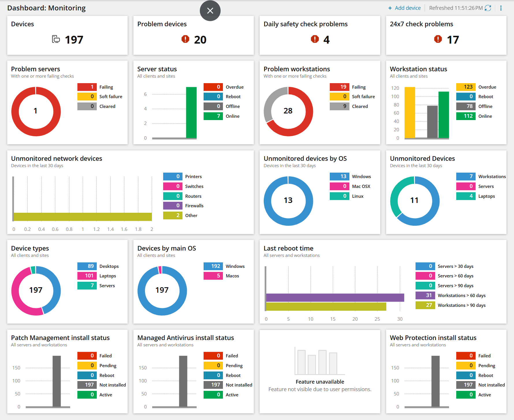
Task: Open the Problem devices count 20
Action: [200, 40]
